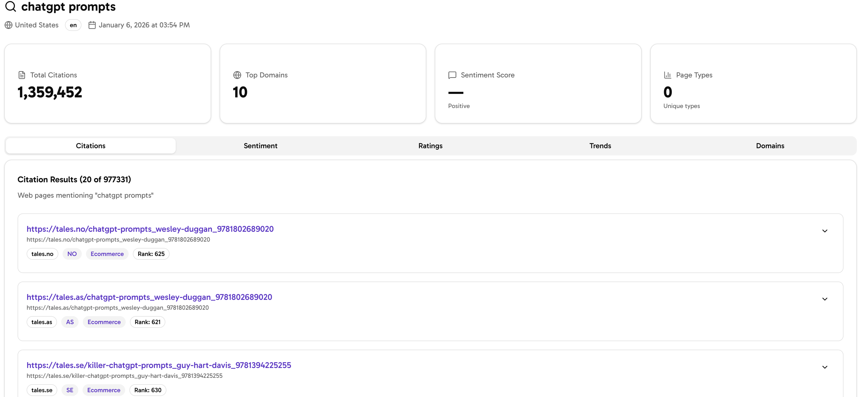Expand the tales.no citation result
Image resolution: width=868 pixels, height=397 pixels.
point(825,231)
